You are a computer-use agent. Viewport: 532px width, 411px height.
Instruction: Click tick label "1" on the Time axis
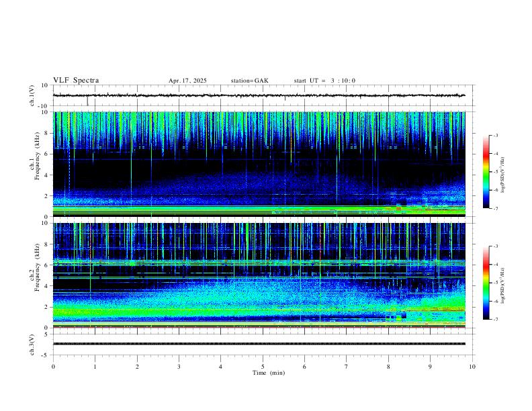point(95,367)
